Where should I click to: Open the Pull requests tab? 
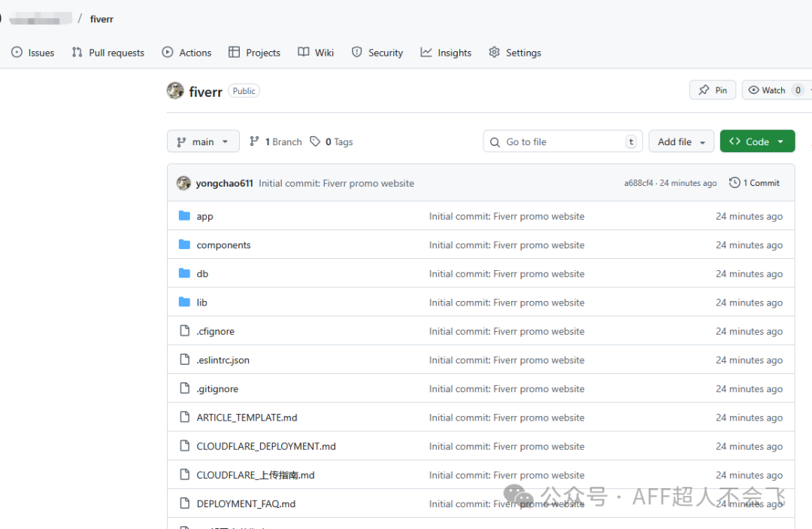[x=108, y=53]
